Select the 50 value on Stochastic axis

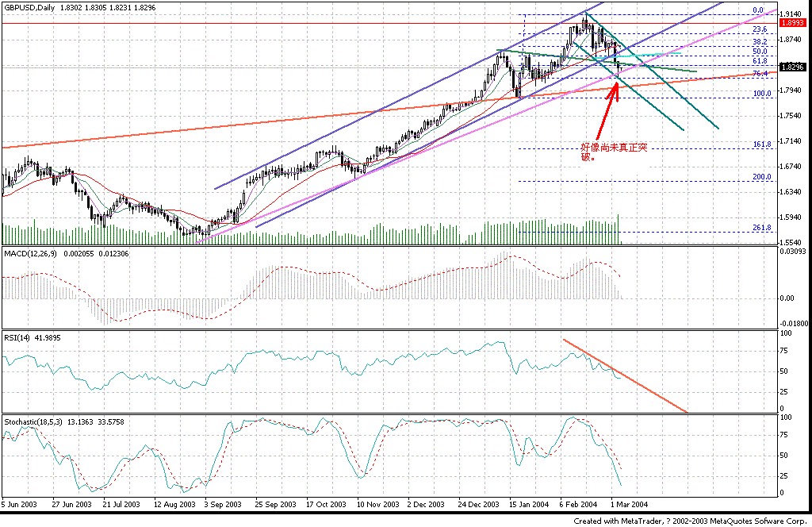784,456
